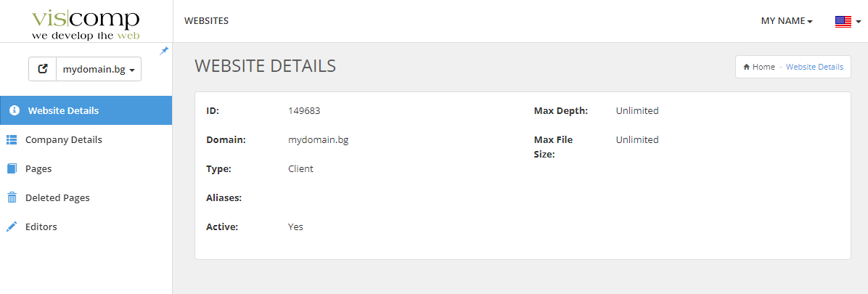Open external site link icon button

click(43, 69)
